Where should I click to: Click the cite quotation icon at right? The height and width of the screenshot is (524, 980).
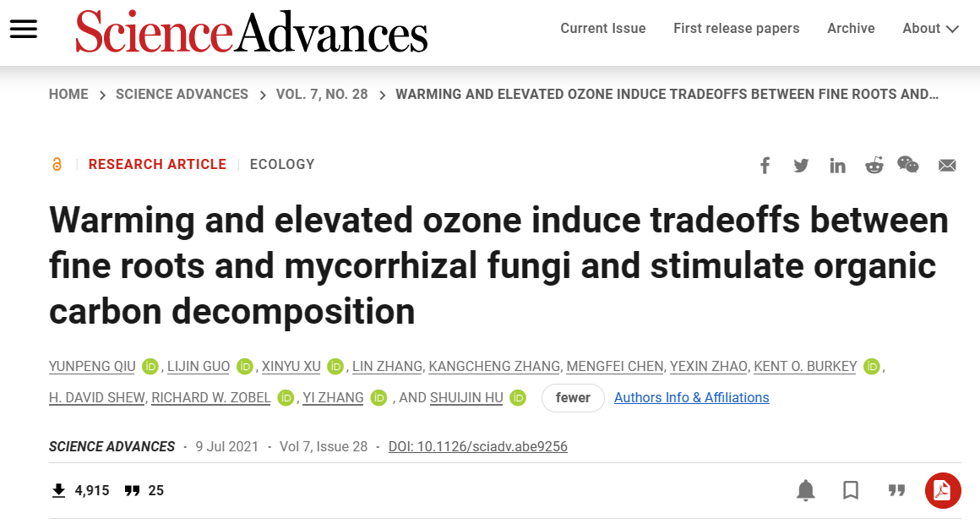896,490
